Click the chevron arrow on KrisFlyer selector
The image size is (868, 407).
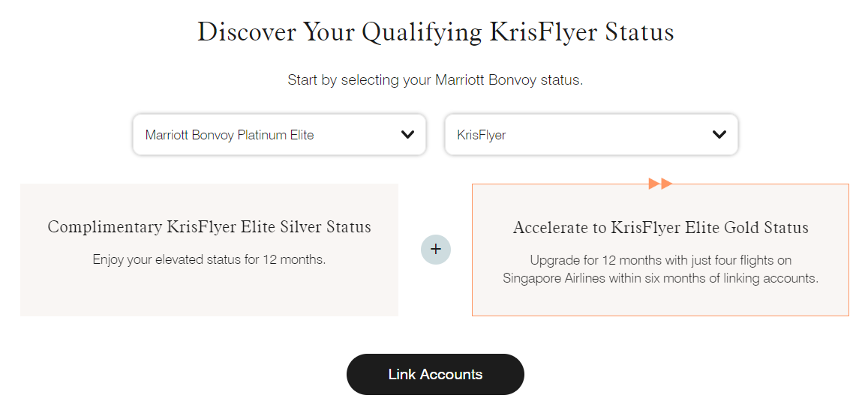719,134
